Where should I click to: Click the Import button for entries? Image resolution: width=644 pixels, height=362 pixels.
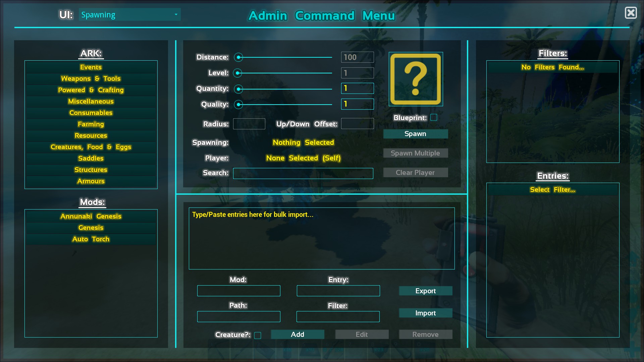pos(425,313)
